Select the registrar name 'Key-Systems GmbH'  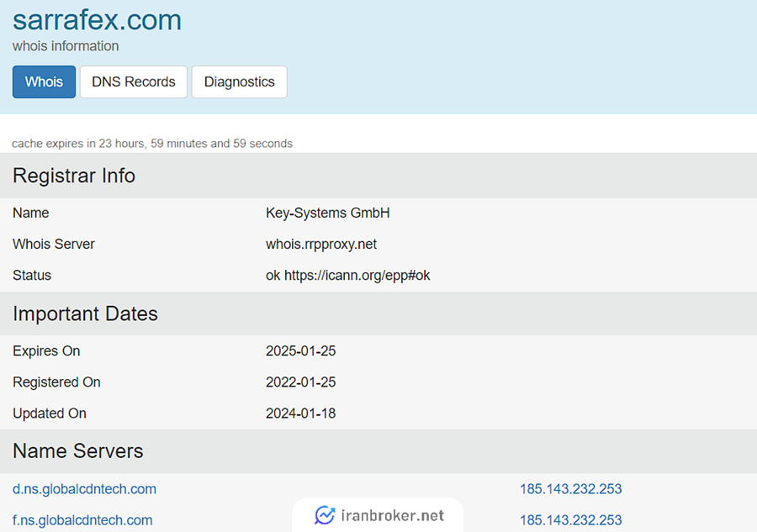pyautogui.click(x=327, y=213)
